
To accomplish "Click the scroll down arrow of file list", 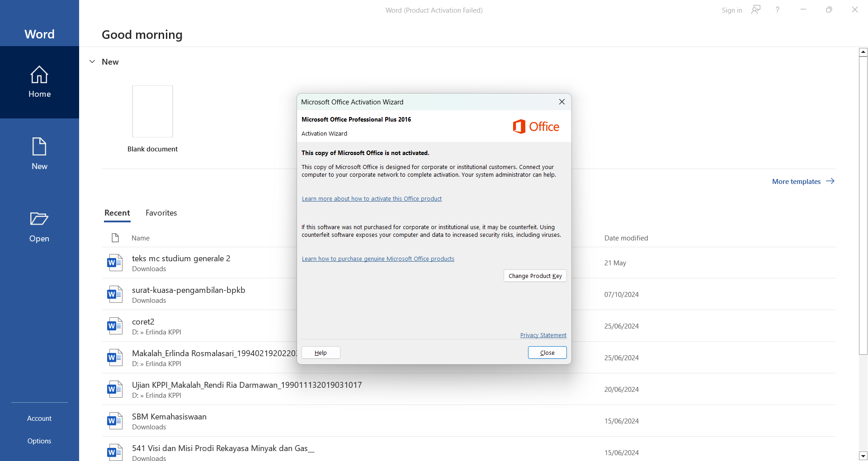I will coord(863,456).
